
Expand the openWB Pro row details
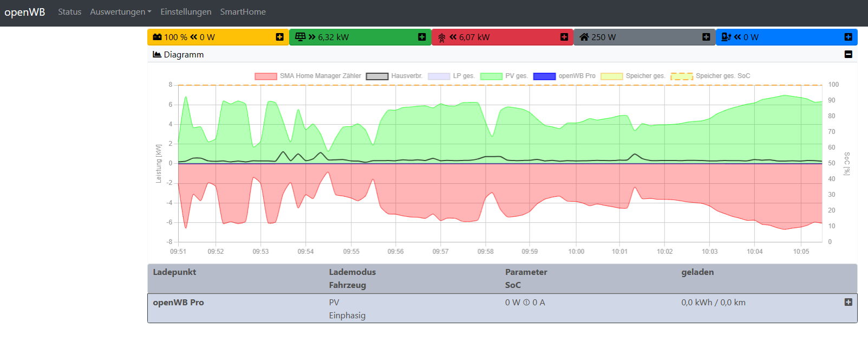click(x=849, y=302)
